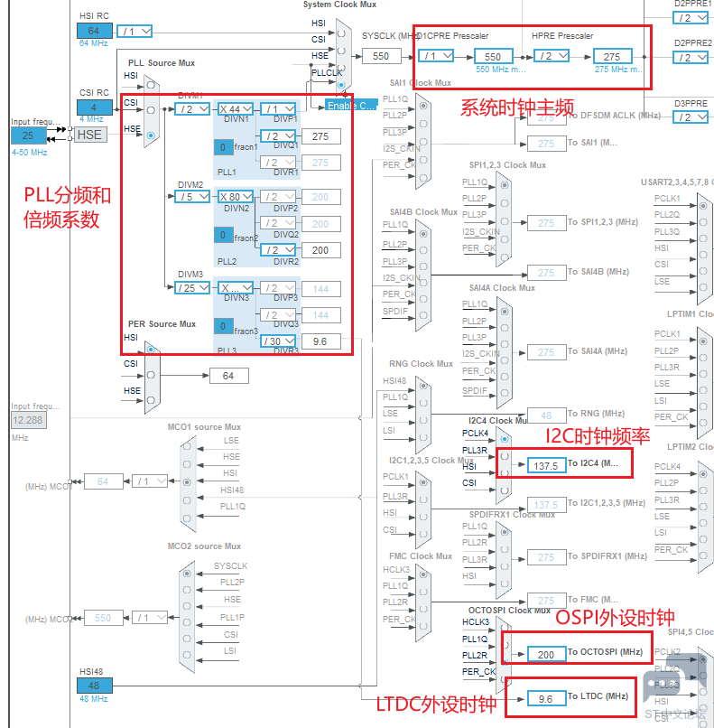Click the HSE block

[x=90, y=135]
